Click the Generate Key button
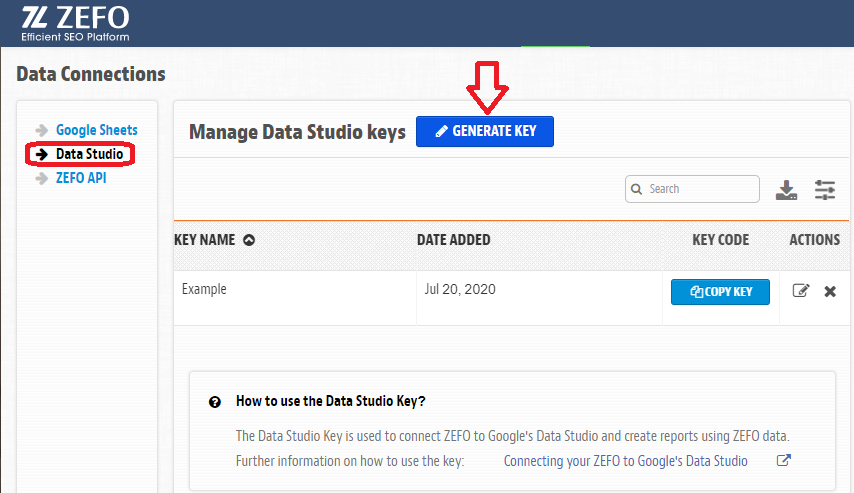This screenshot has width=854, height=493. 485,131
